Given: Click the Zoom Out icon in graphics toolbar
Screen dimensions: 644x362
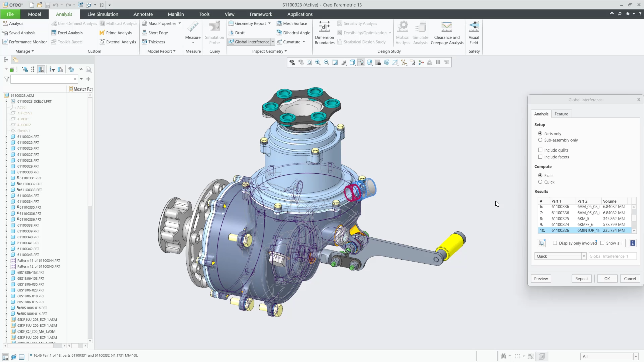Looking at the screenshot, I should 326,62.
